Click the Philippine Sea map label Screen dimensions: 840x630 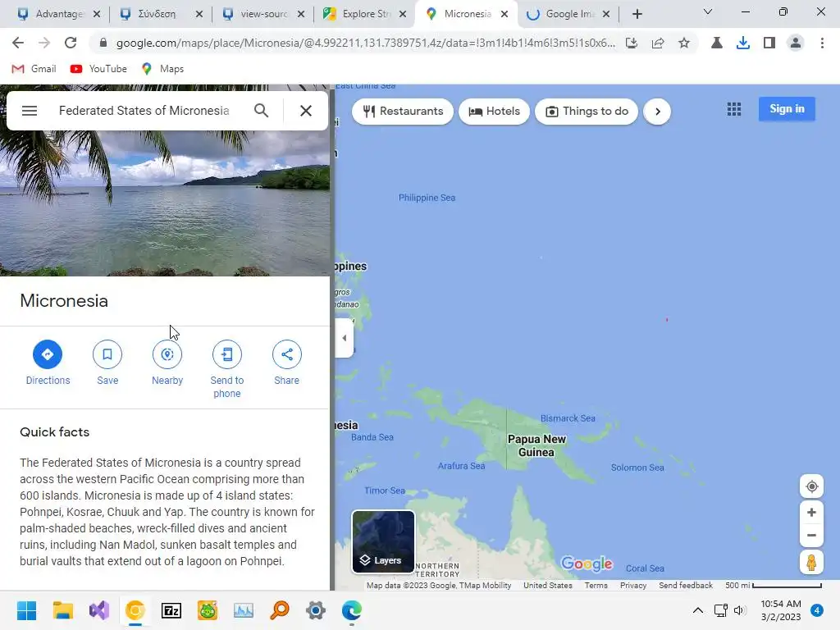pyautogui.click(x=427, y=198)
